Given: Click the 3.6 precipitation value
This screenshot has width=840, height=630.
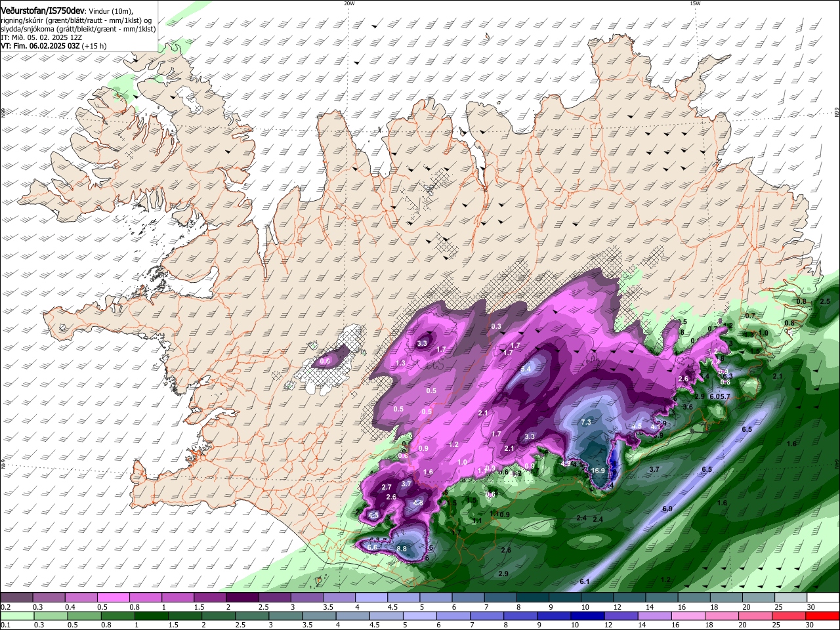Looking at the screenshot, I should pos(688,407).
